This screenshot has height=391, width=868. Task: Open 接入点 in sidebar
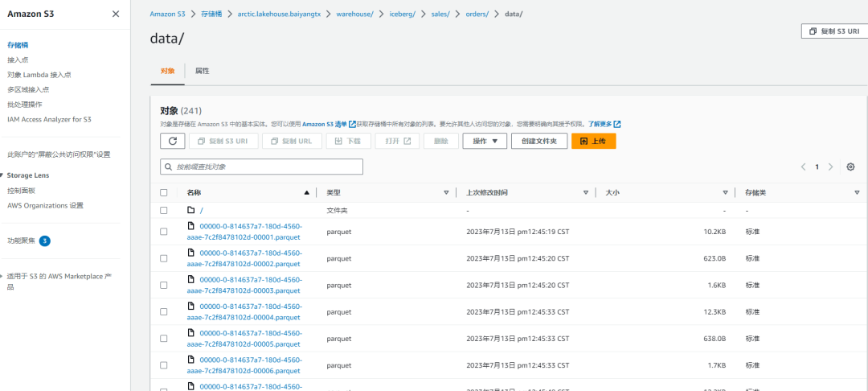[18, 60]
